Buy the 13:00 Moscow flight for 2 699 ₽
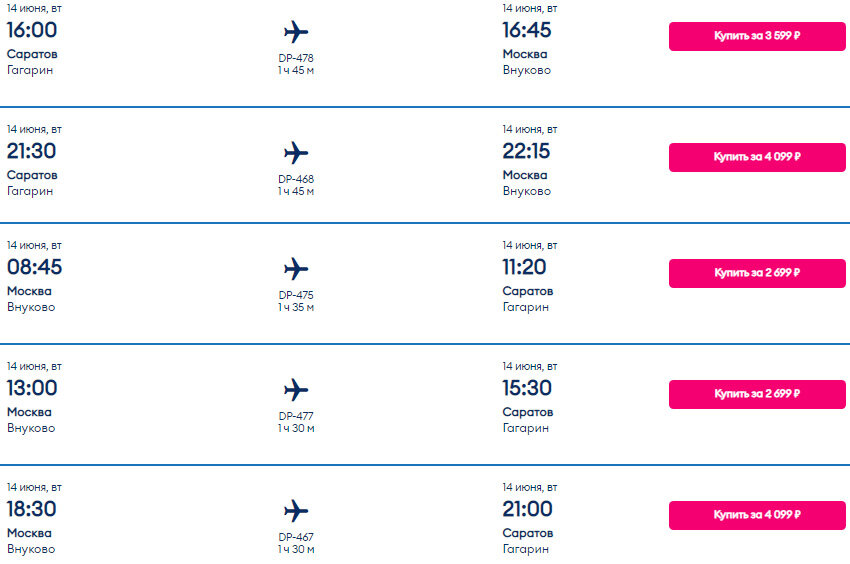 pos(757,394)
